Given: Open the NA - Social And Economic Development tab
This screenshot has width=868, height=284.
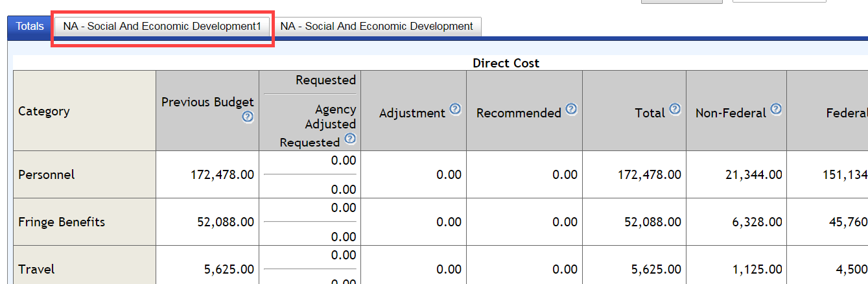Looking at the screenshot, I should pos(377,27).
